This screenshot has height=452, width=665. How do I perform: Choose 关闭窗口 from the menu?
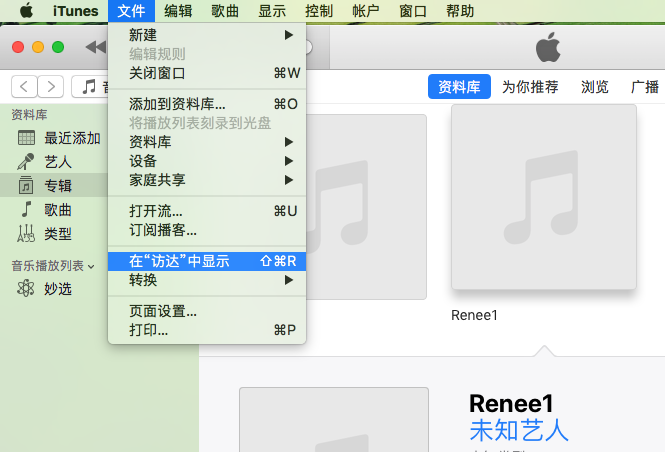point(207,73)
